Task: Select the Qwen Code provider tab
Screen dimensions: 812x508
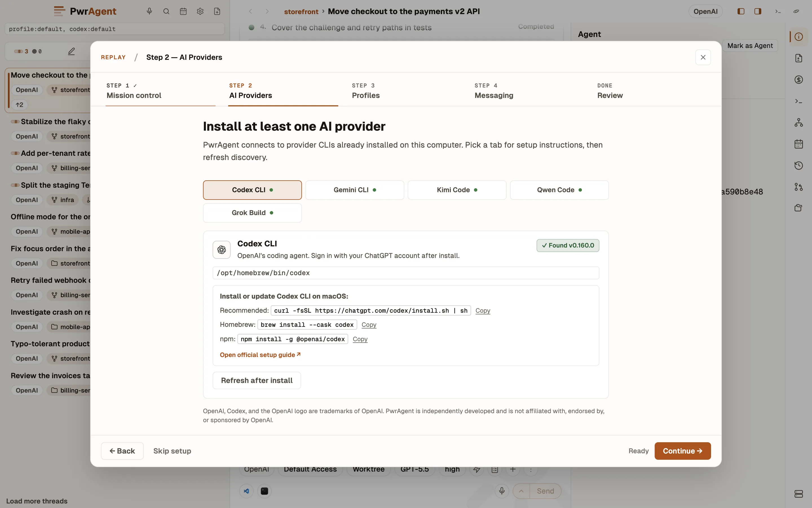Action: (559, 190)
